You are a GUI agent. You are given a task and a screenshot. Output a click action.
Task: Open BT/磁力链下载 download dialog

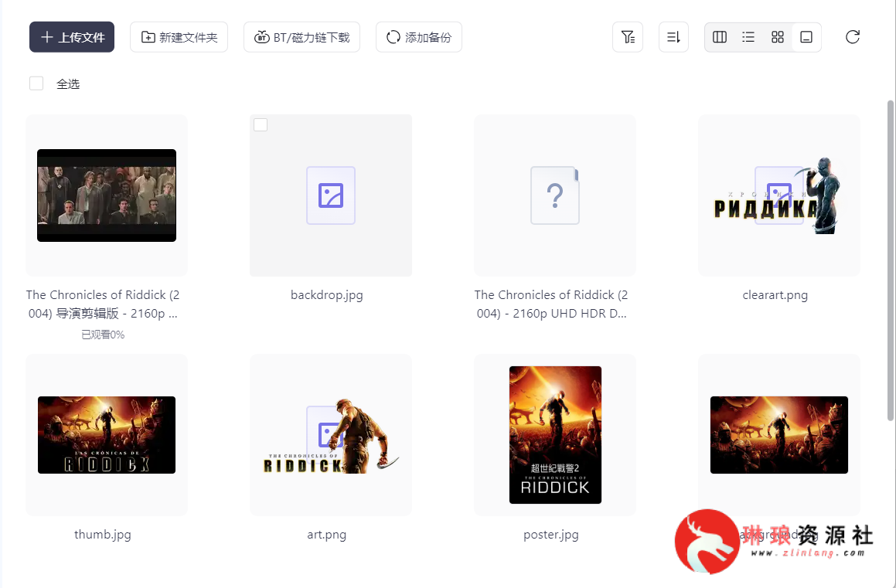[302, 37]
